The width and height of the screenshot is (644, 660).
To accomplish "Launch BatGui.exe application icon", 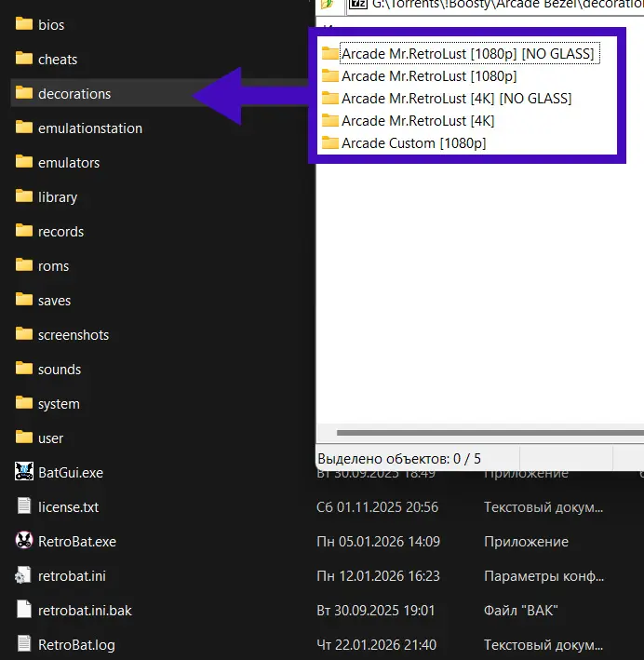I will 24,472.
